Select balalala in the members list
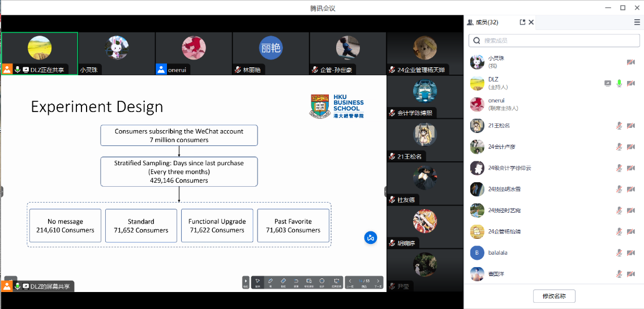This screenshot has height=309, width=644. 498,253
